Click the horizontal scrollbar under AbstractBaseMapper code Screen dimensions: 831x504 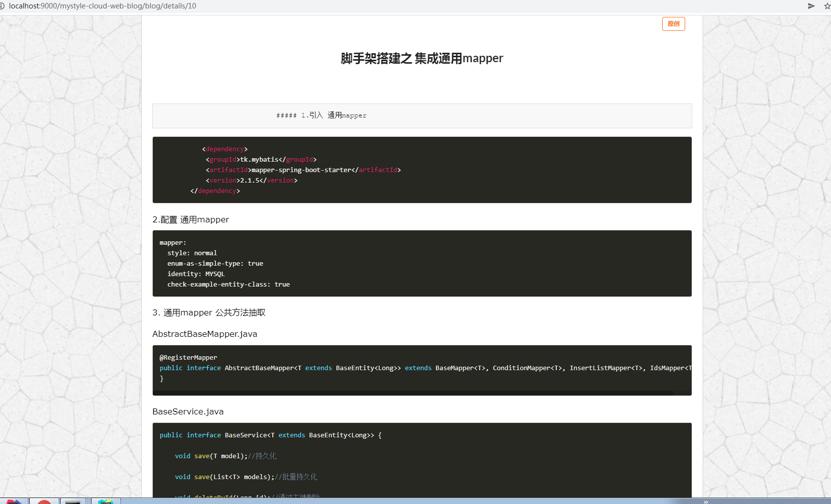(x=413, y=393)
